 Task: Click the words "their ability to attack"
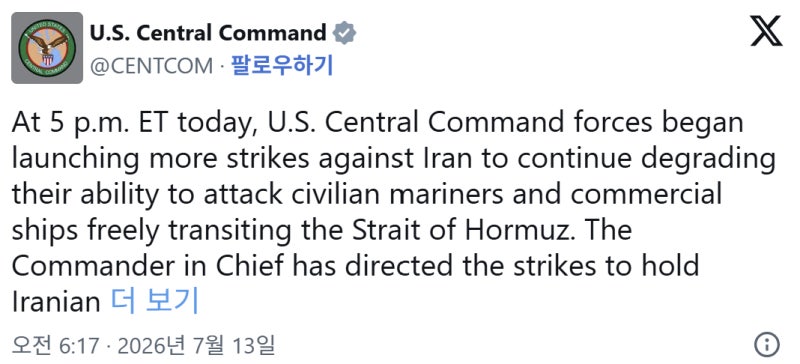click(x=147, y=197)
